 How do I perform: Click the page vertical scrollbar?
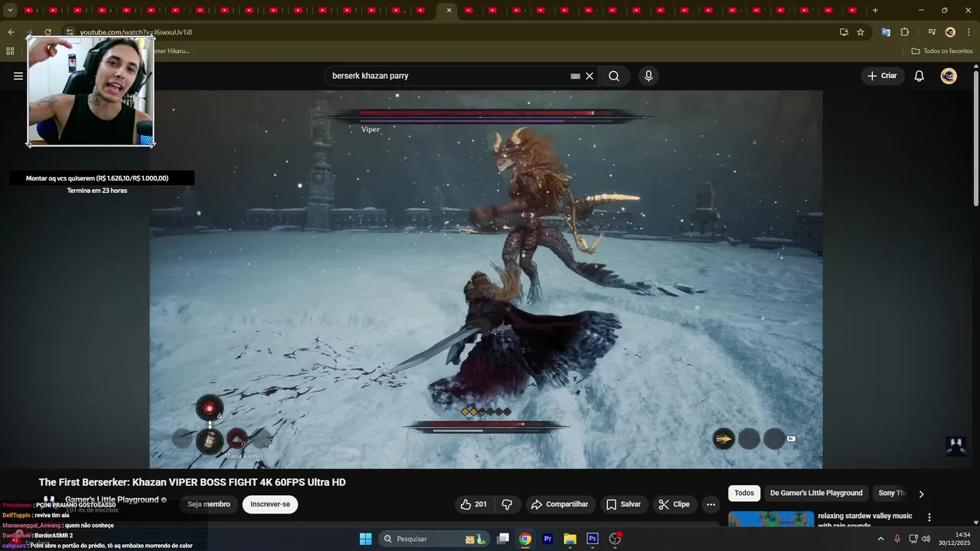975,138
